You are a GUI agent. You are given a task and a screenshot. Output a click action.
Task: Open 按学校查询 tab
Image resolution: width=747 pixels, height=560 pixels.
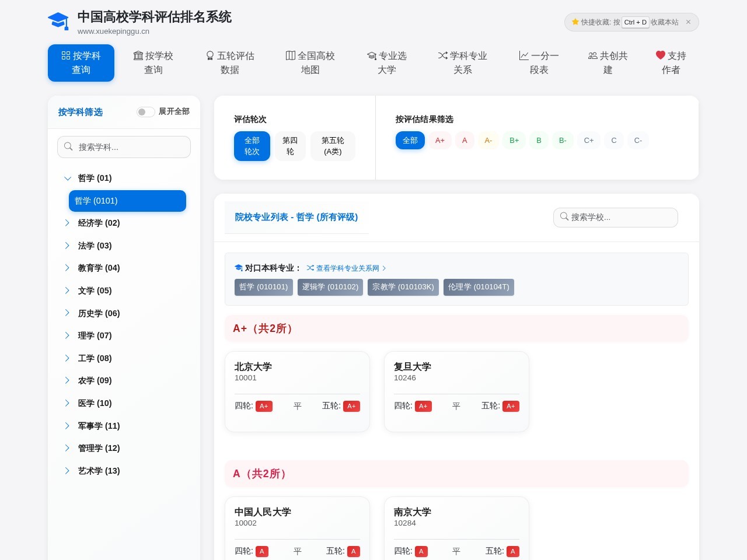click(x=153, y=63)
